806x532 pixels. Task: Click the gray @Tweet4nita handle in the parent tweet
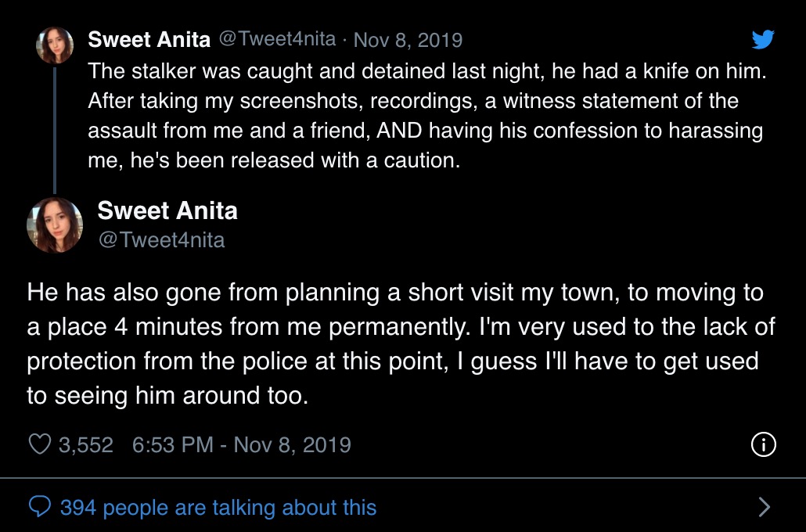coord(278,39)
